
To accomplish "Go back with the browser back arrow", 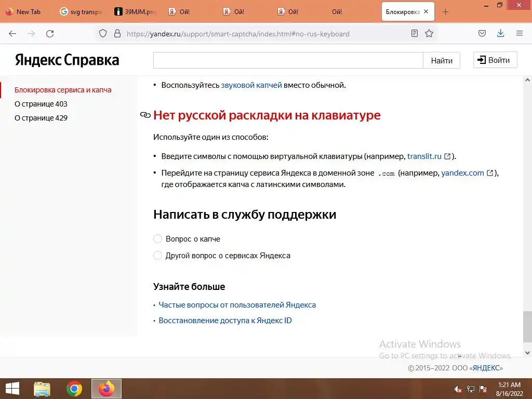I will point(12,34).
